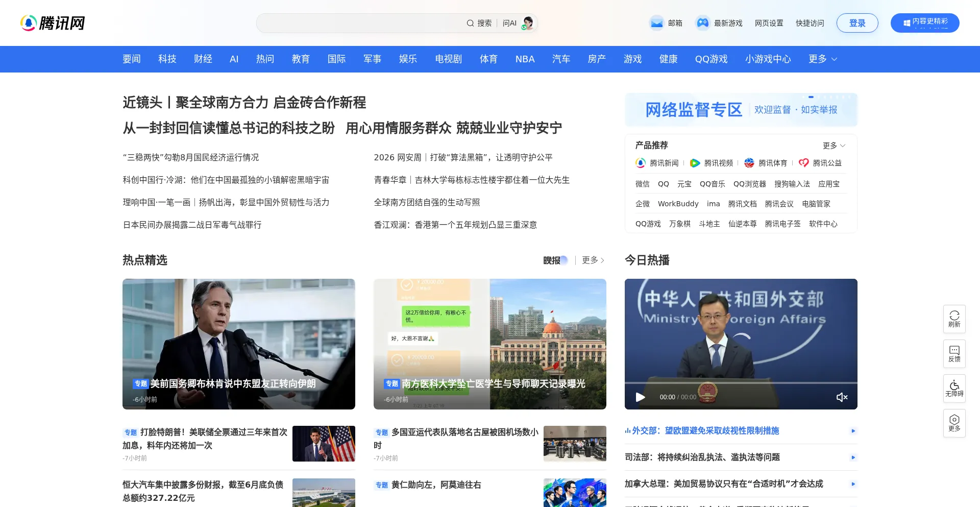
Task: Open the 腾讯公益 heart icon
Action: [803, 163]
